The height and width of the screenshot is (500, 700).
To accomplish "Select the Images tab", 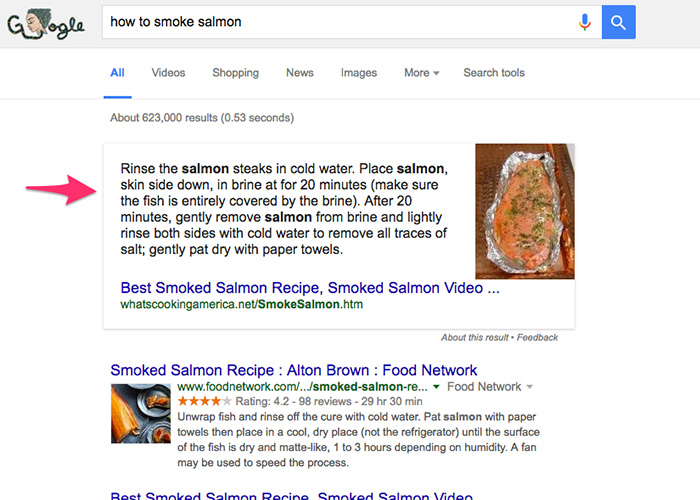I will point(359,73).
